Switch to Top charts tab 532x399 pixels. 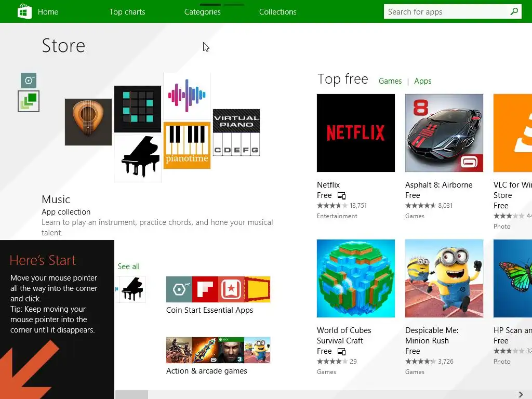pos(127,12)
